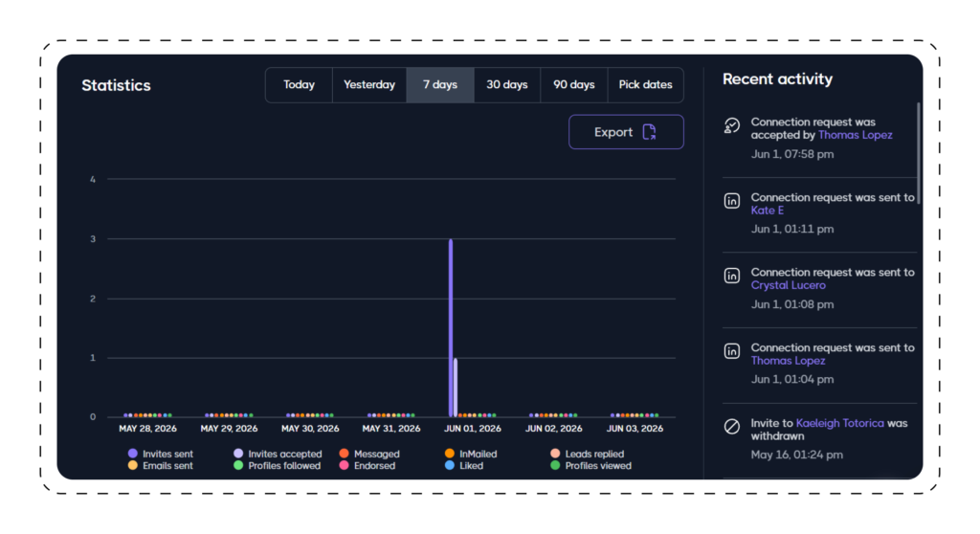The image size is (980, 534).
Task: Toggle Invites accepted legend color dot
Action: pos(238,454)
